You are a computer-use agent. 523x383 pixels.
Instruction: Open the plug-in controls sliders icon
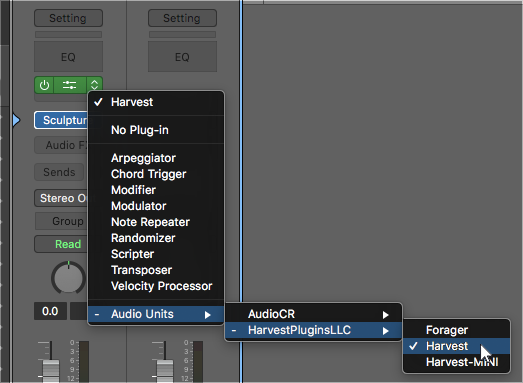pos(70,85)
